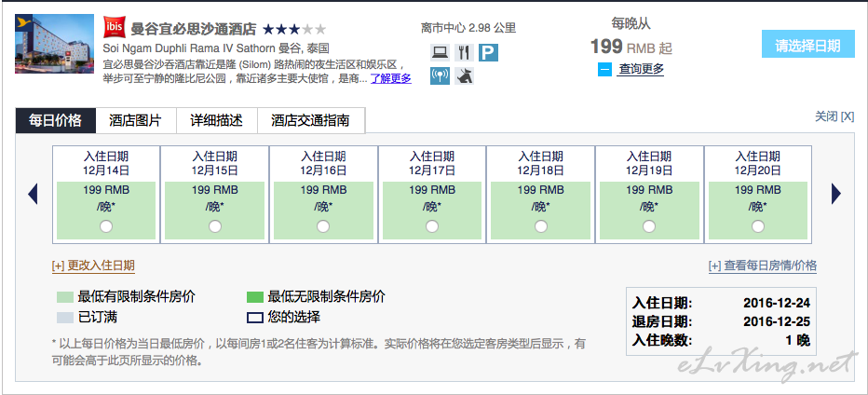This screenshot has width=868, height=395.
Task: Click the pets allowed dog icon
Action: tap(465, 76)
